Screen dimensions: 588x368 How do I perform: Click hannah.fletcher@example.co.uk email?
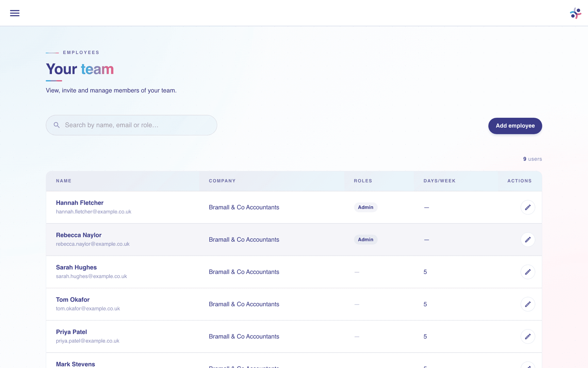click(93, 212)
